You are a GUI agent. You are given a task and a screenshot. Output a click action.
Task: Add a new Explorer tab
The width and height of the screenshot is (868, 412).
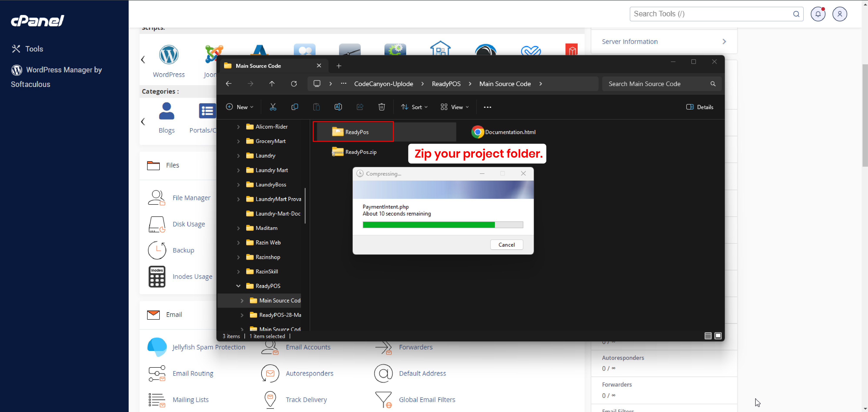pyautogui.click(x=339, y=66)
